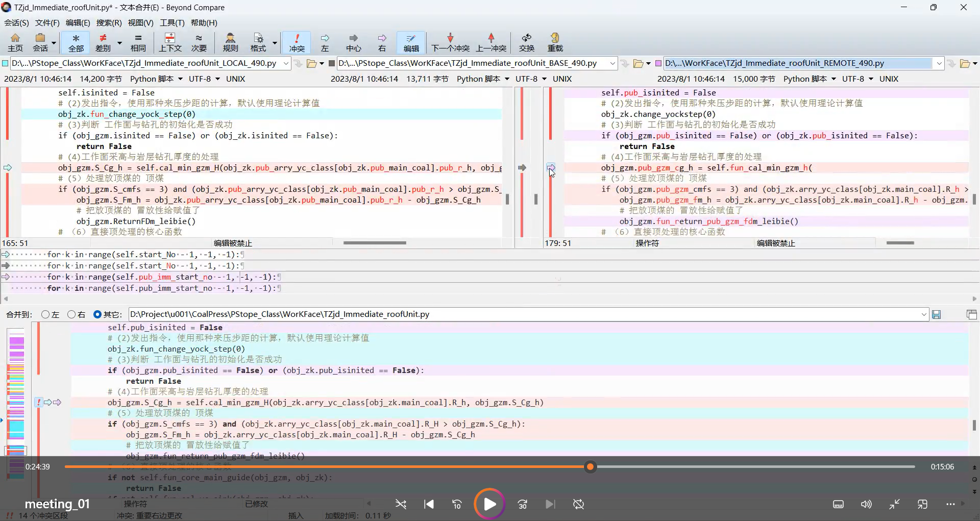Expand the BASE file path dropdown

[612, 63]
